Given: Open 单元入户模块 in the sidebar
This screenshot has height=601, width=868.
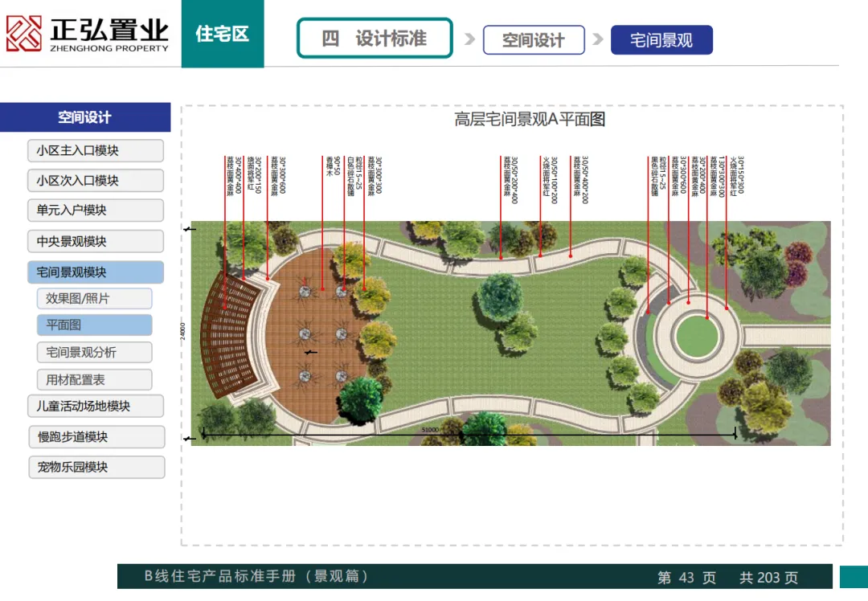Looking at the screenshot, I should (x=96, y=211).
